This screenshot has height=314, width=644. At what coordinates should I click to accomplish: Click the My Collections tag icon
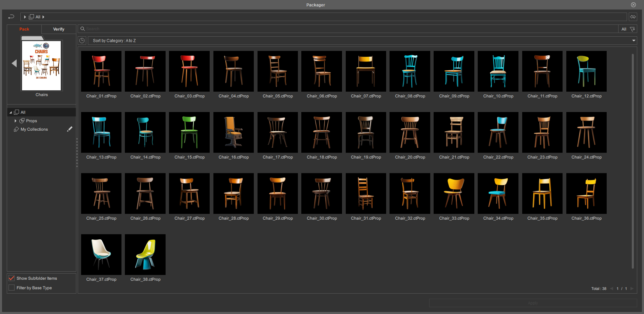coord(16,129)
